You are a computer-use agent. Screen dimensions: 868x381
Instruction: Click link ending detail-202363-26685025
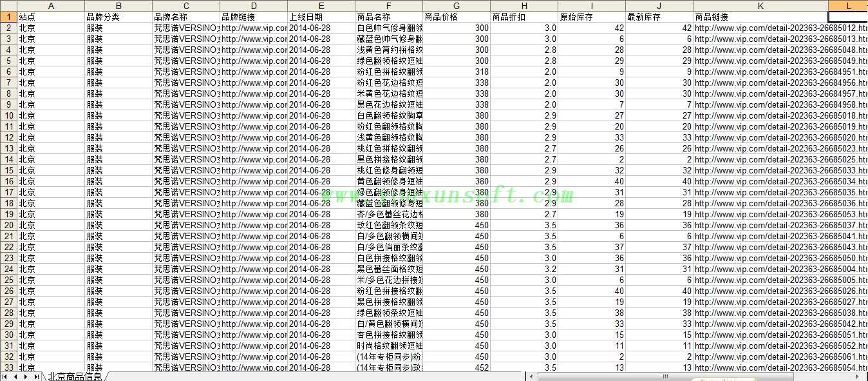(780, 159)
